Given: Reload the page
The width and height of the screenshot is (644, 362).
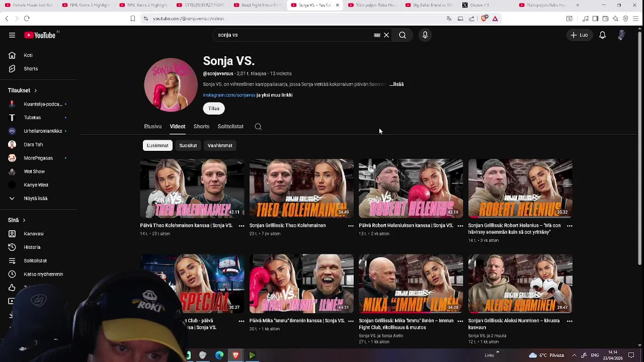Looking at the screenshot, I should pos(27,19).
